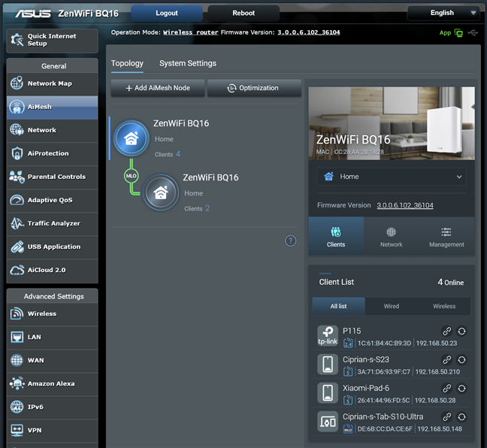The width and height of the screenshot is (487, 448).
Task: Show All list of clients
Action: 338,307
